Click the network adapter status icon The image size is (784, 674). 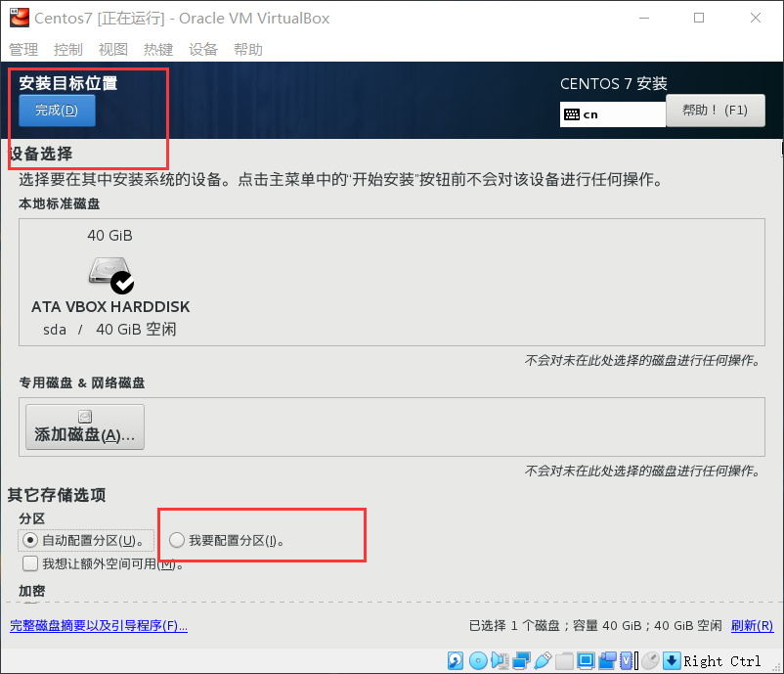pos(521,660)
